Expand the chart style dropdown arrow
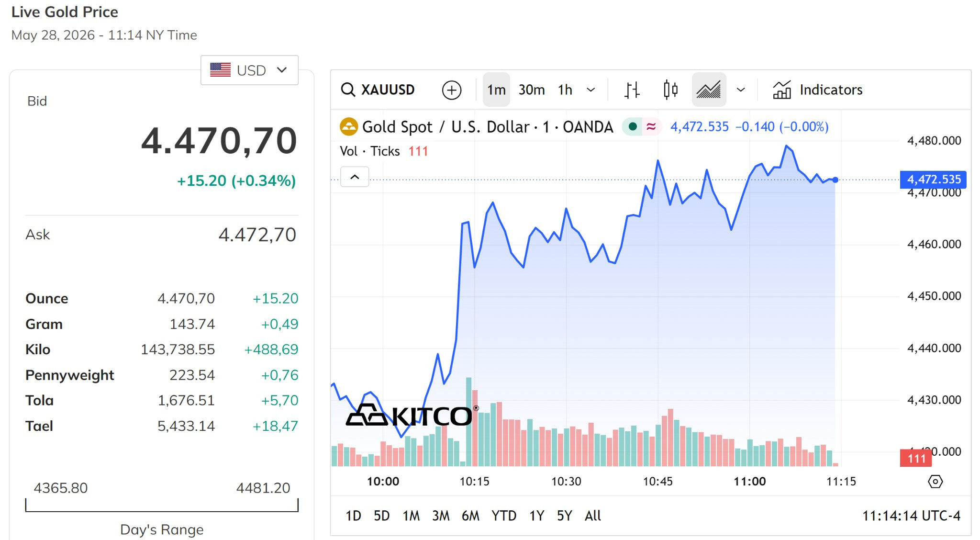The height and width of the screenshot is (540, 980). (741, 90)
